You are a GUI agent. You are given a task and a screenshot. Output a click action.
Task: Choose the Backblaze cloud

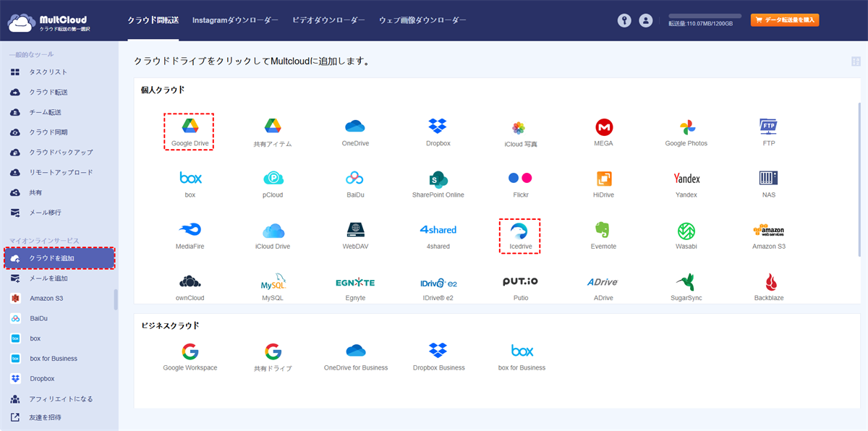tap(769, 287)
